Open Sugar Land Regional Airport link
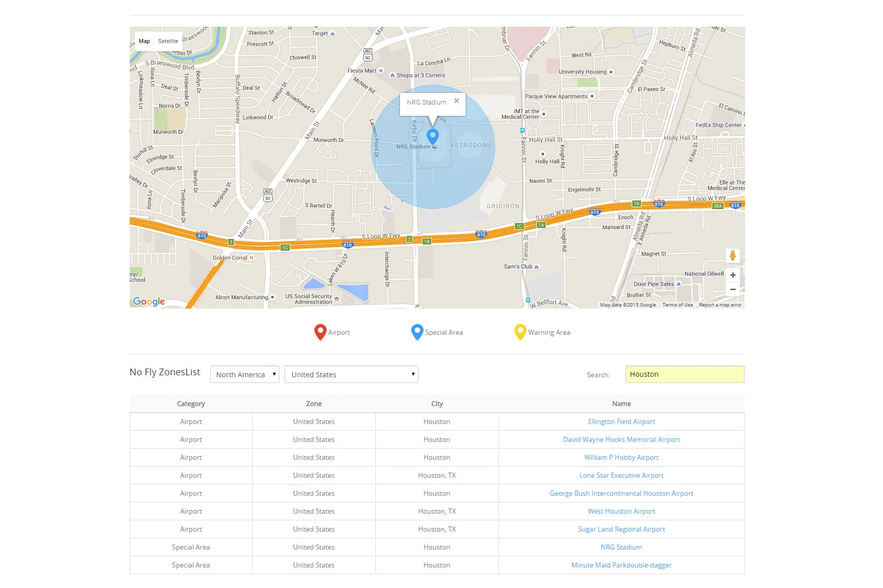Screen dimensions: 883x588 tap(621, 529)
